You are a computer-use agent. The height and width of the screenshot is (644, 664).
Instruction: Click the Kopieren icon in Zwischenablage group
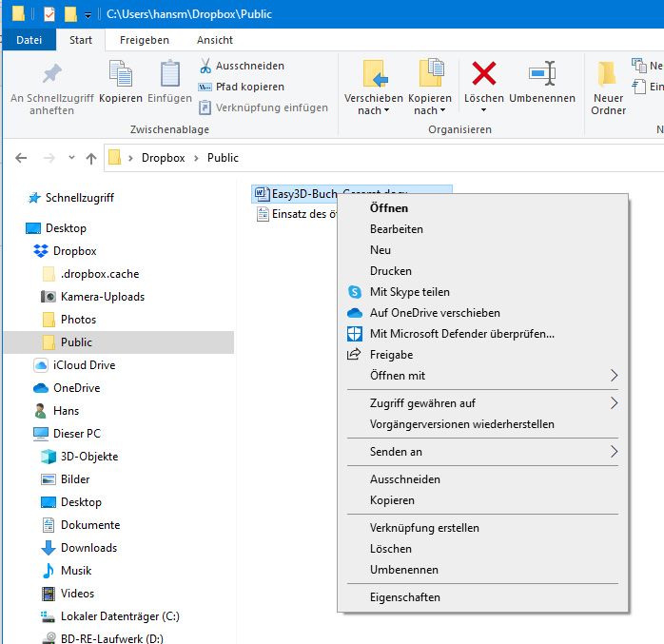[121, 74]
